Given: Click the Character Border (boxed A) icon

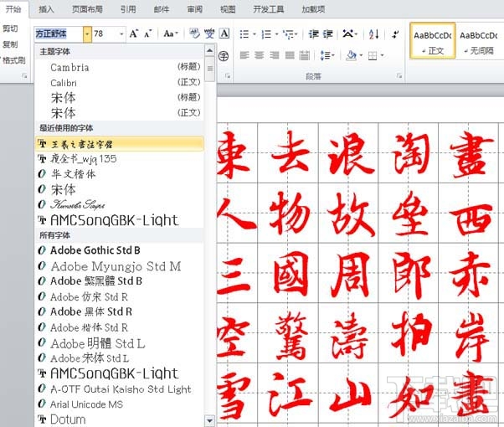Looking at the screenshot, I should (x=224, y=33).
